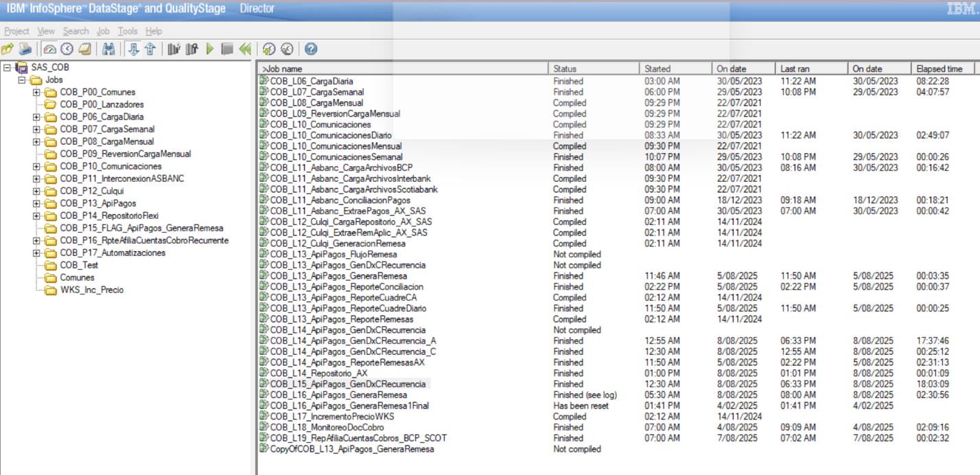Run the job with green play icon

pos(210,49)
